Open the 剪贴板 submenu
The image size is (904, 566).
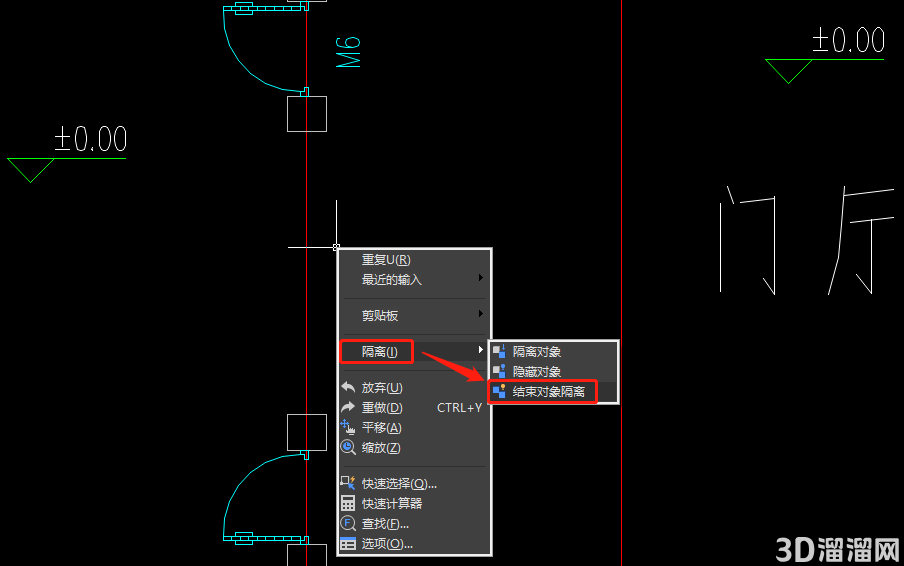(414, 315)
